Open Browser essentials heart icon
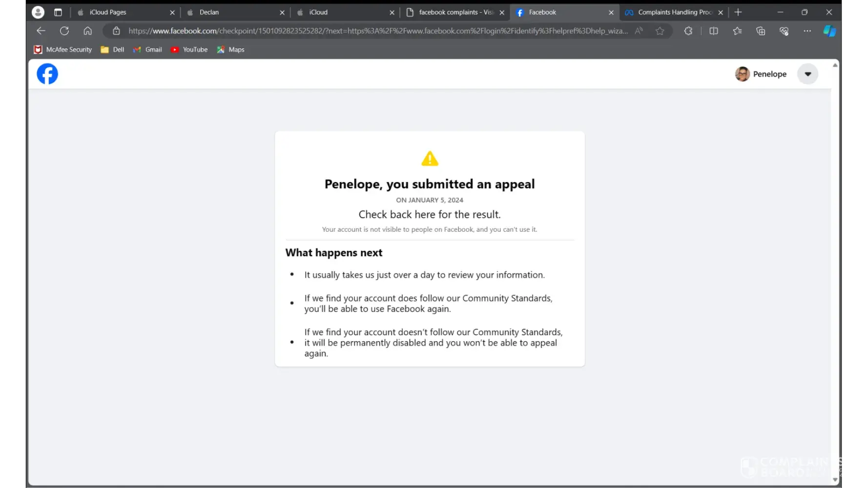The height and width of the screenshot is (488, 868). pos(784,31)
